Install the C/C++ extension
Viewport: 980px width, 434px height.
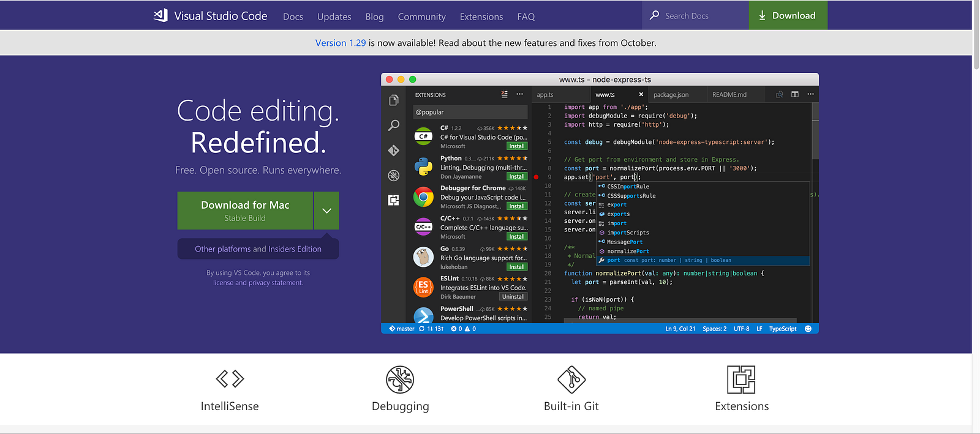pyautogui.click(x=517, y=237)
